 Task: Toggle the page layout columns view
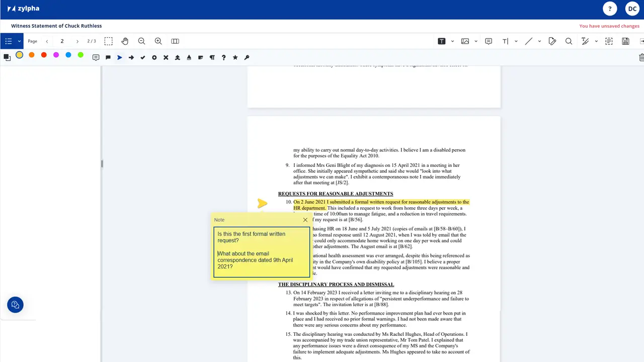click(x=175, y=41)
